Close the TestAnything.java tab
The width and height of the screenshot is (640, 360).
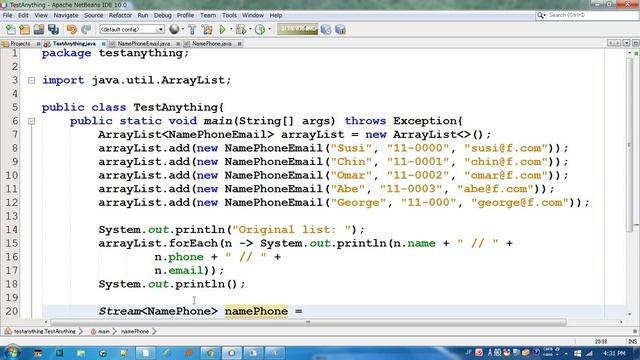104,44
